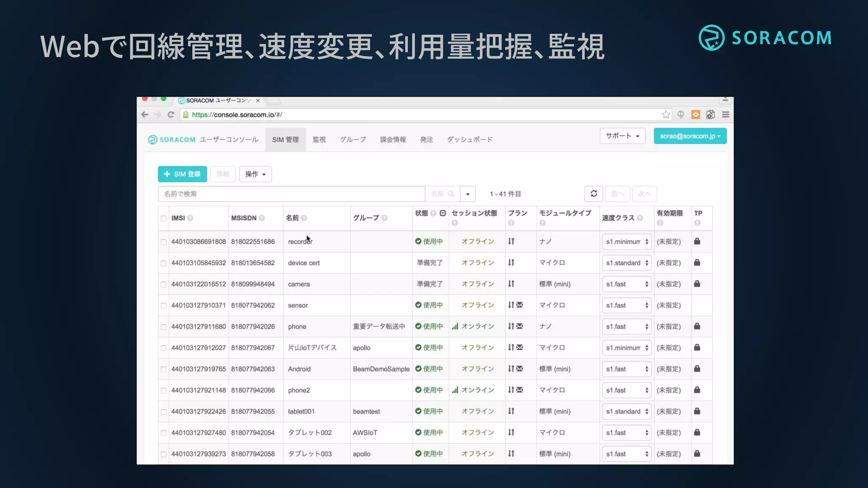The height and width of the screenshot is (488, 868).
Task: Click the SORACOM console logo
Action: pyautogui.click(x=172, y=139)
